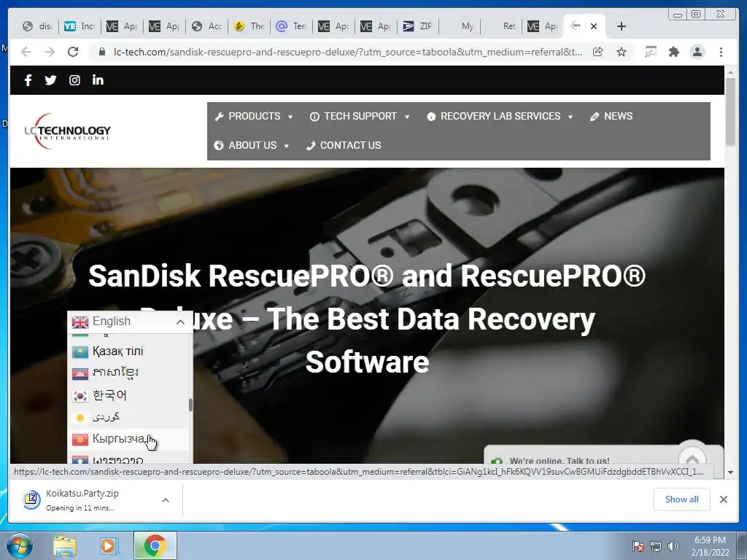Image resolution: width=747 pixels, height=560 pixels.
Task: Click language list scrollbar thumb
Action: tap(190, 405)
